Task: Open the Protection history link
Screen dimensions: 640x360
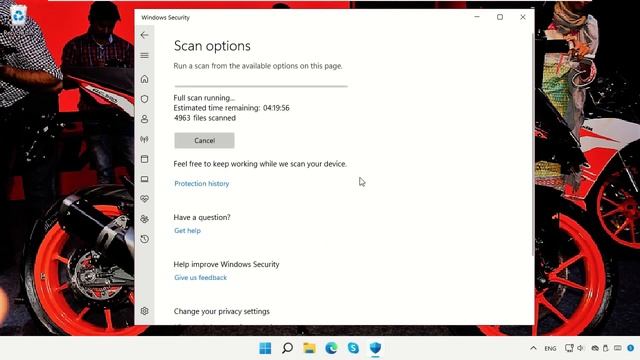Action: (202, 184)
